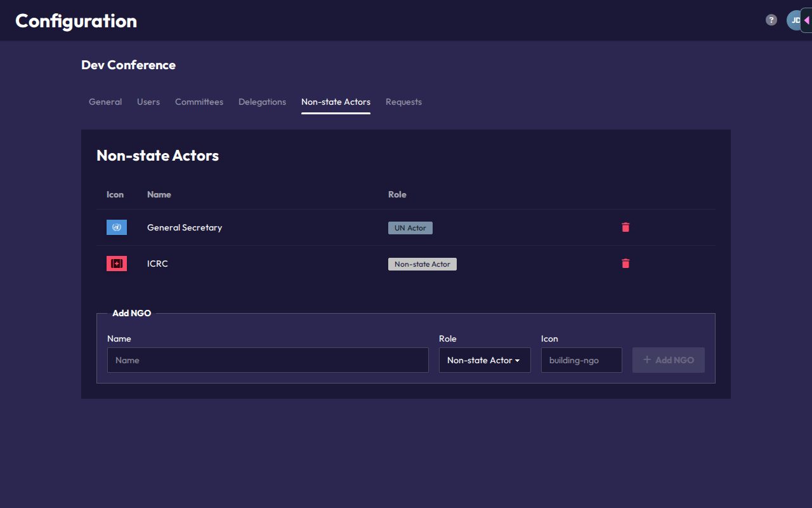Click the UN flag icon for General Secretary
Image resolution: width=812 pixels, height=508 pixels.
(x=117, y=227)
